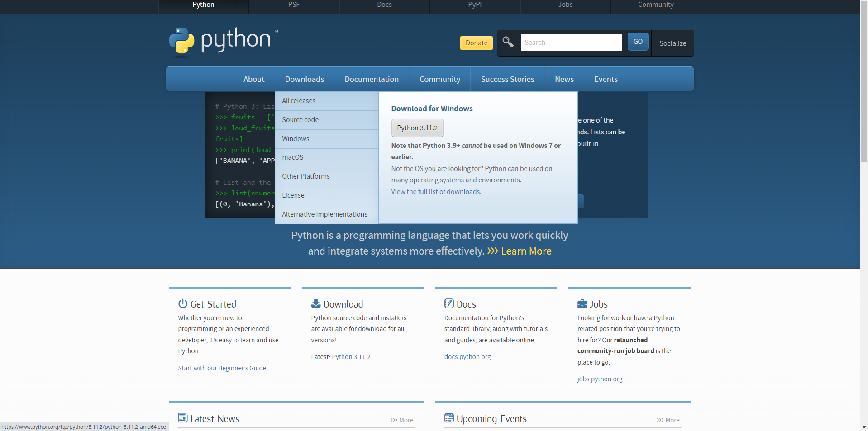The image size is (868, 431).
Task: Open the full list of downloads
Action: [435, 191]
